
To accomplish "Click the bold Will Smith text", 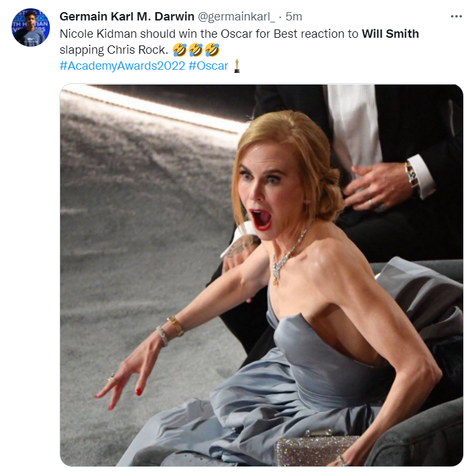I will click(x=390, y=33).
